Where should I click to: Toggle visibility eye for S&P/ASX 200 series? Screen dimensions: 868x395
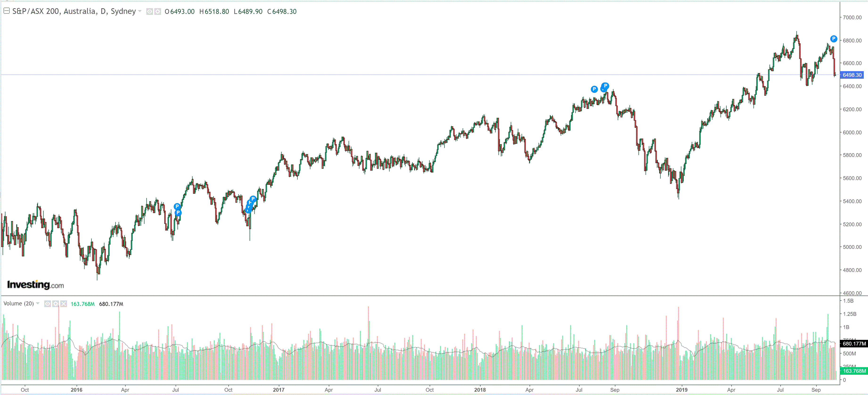[x=150, y=12]
